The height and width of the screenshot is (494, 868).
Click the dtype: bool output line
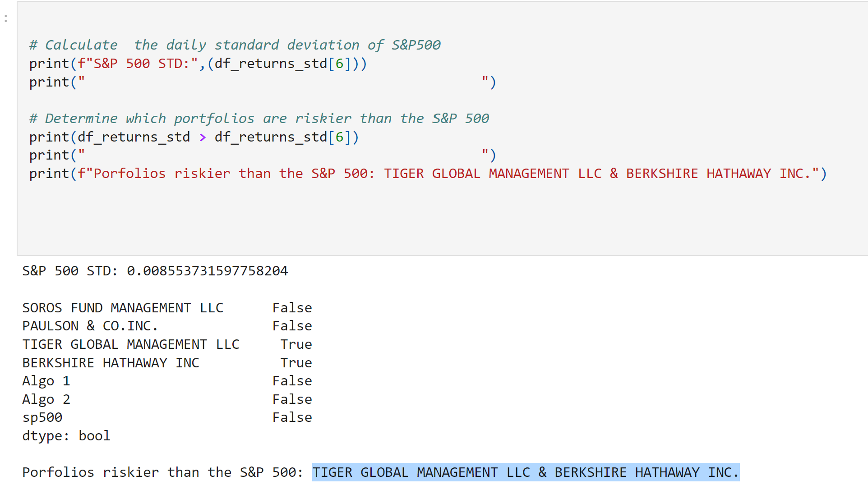tap(66, 436)
